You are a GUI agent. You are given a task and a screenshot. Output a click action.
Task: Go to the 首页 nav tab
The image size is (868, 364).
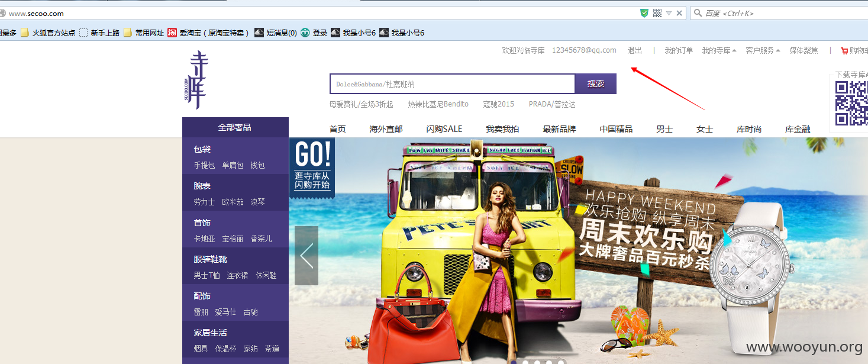point(337,129)
